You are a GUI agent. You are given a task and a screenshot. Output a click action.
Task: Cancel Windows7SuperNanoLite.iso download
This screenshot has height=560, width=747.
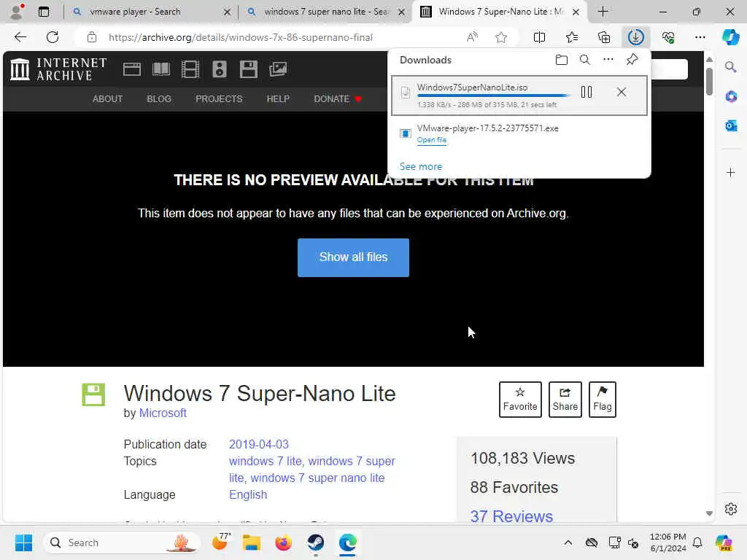622,92
